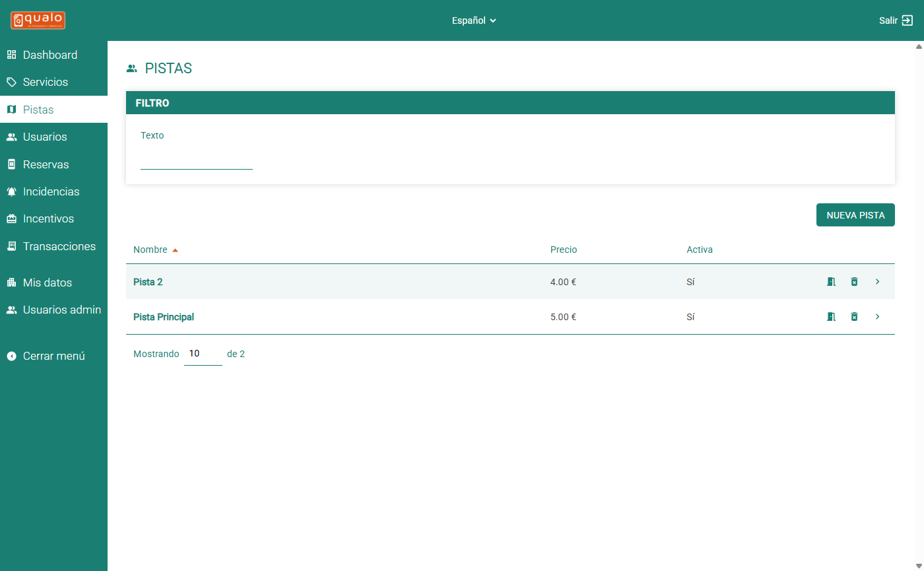This screenshot has height=571, width=924.
Task: Open the Pista Principal link
Action: point(164,317)
